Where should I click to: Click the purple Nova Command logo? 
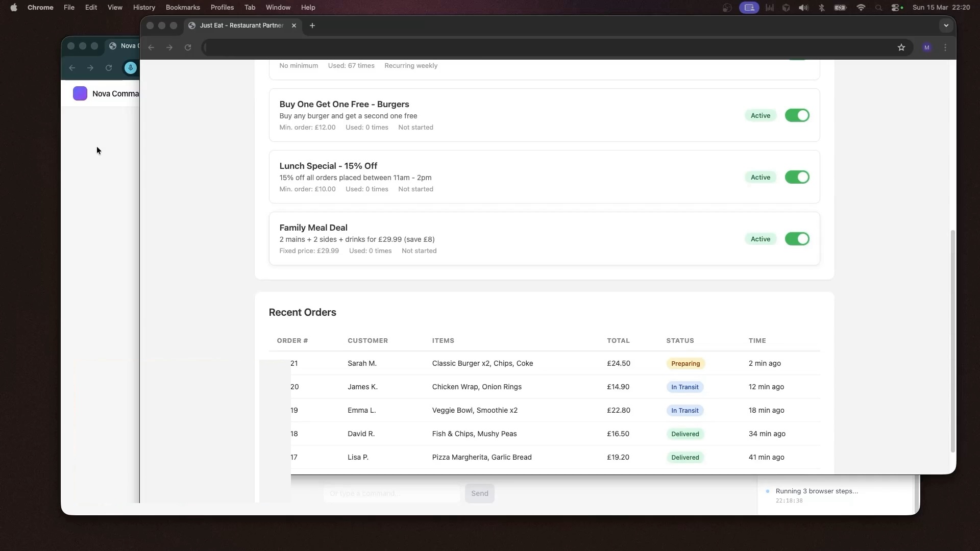pyautogui.click(x=80, y=93)
